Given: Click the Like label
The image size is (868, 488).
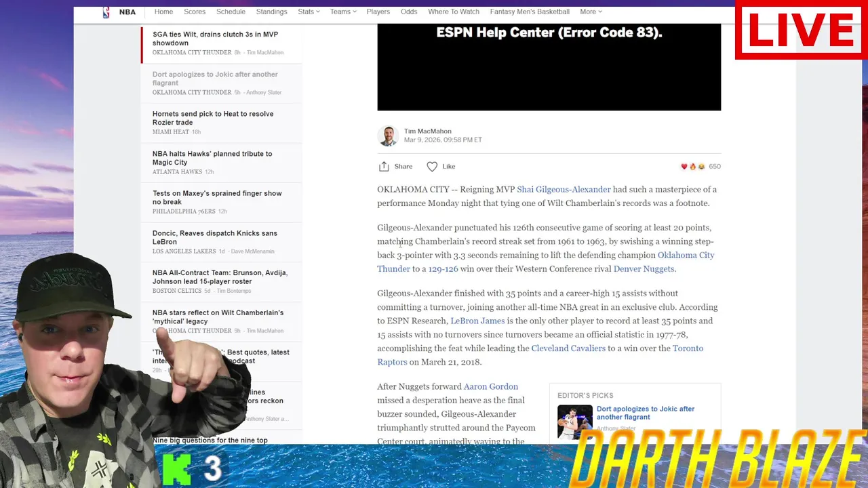Looking at the screenshot, I should (x=449, y=166).
